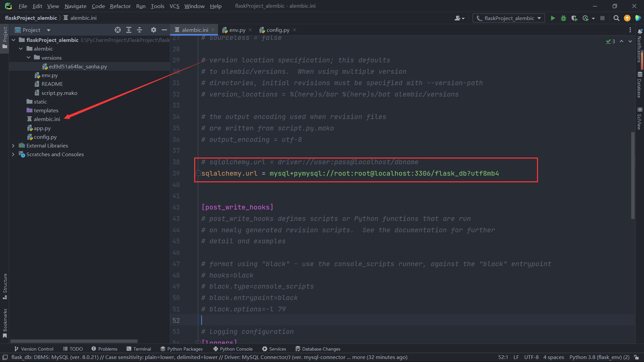
Task: Click Select Opened File target icon
Action: pos(118,30)
